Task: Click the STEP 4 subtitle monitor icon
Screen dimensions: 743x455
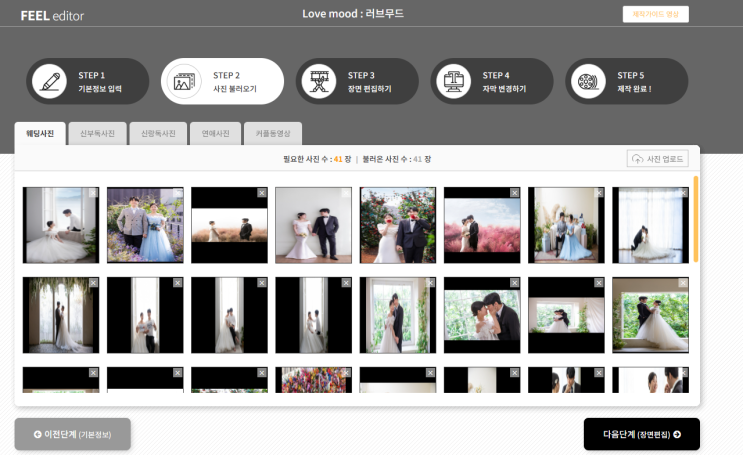Action: [453, 82]
